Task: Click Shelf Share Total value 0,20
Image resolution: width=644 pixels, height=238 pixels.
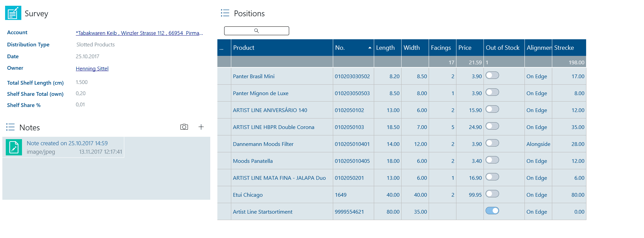Action: [81, 93]
